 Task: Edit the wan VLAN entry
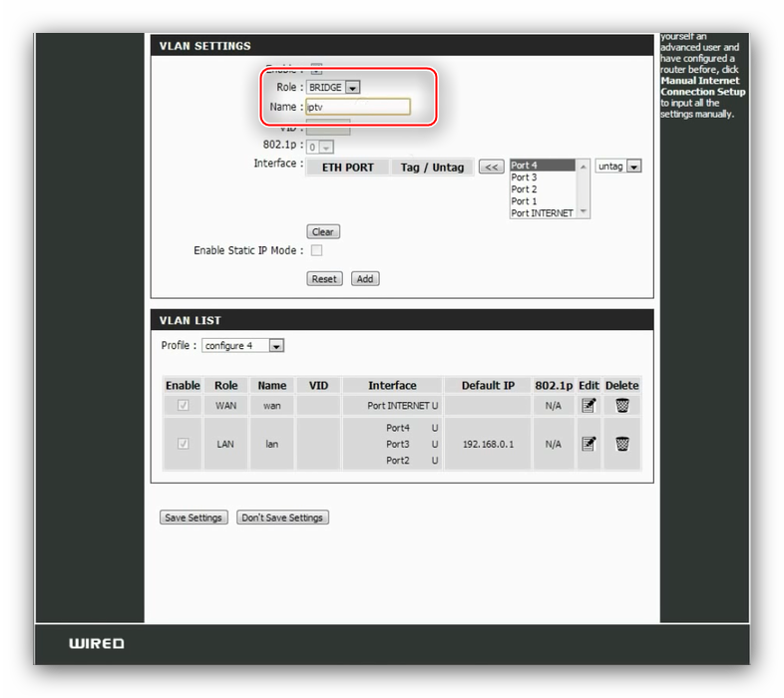point(588,405)
